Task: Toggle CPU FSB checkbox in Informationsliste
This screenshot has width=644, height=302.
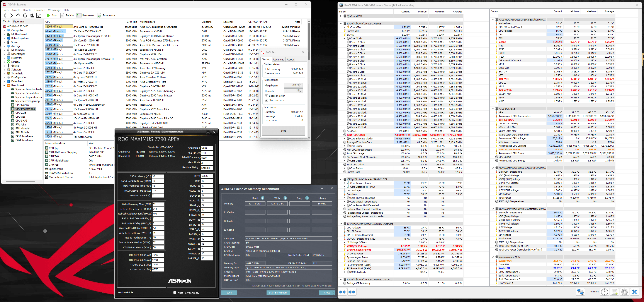Action: tap(46, 165)
